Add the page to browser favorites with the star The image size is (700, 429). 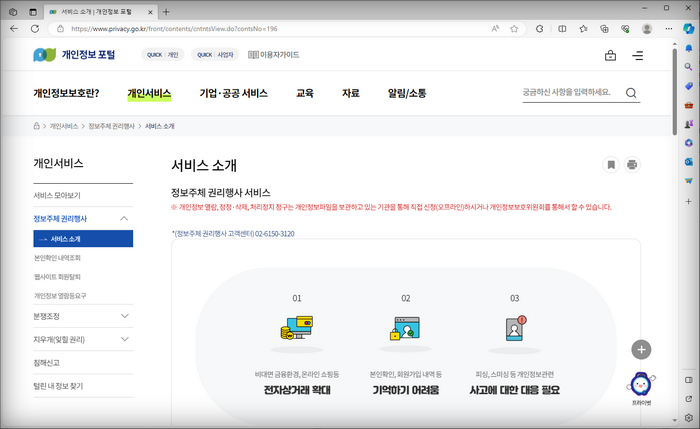[x=514, y=29]
